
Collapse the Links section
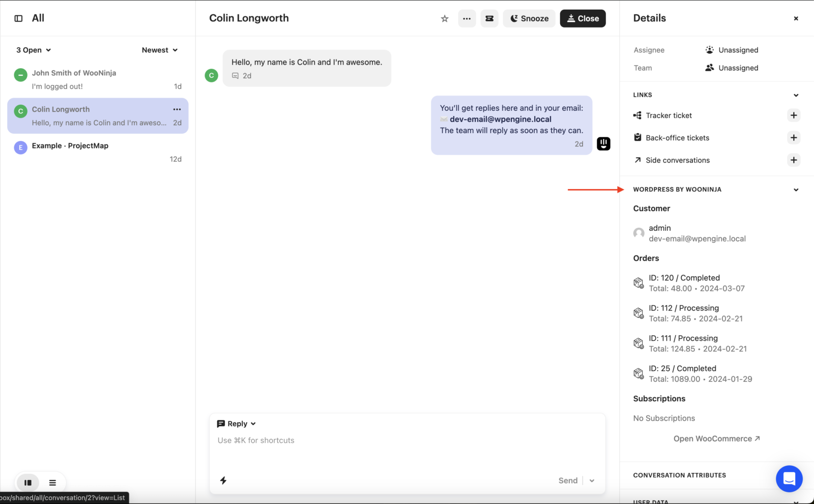(796, 95)
